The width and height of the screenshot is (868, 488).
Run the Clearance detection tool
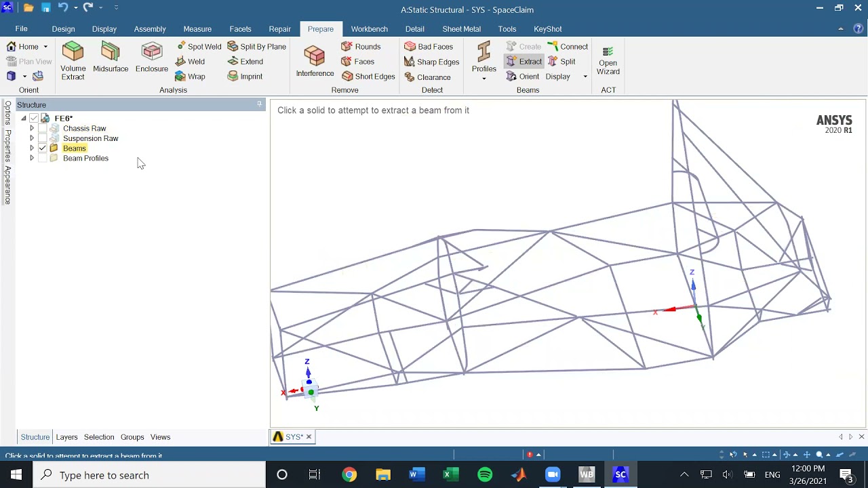pos(427,77)
